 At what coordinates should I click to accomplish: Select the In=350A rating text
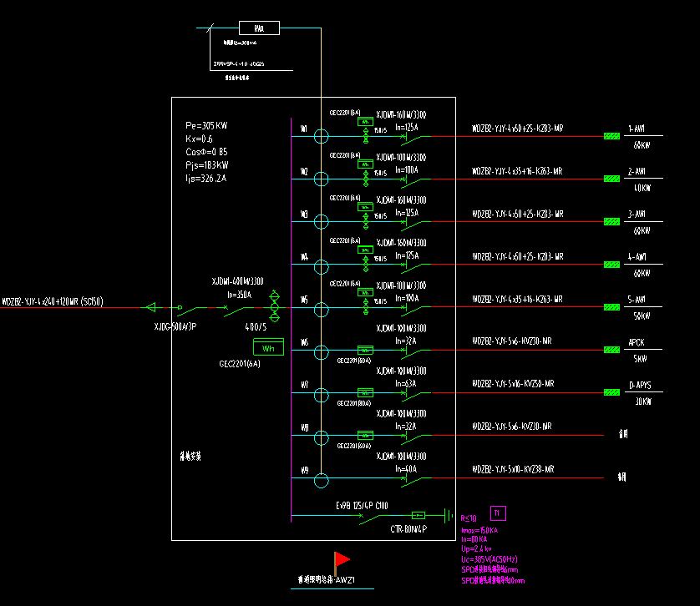[x=239, y=295]
